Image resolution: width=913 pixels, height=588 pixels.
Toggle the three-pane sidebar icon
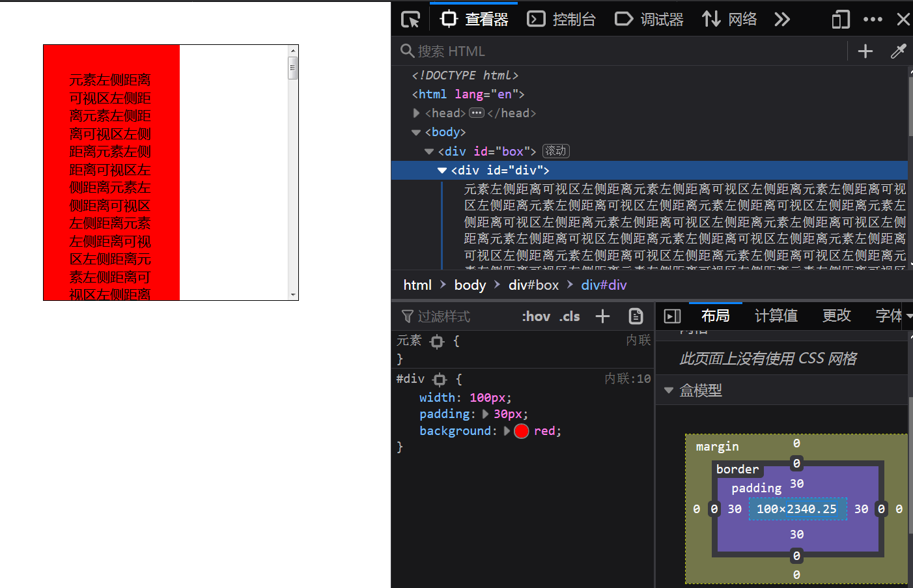click(x=672, y=316)
